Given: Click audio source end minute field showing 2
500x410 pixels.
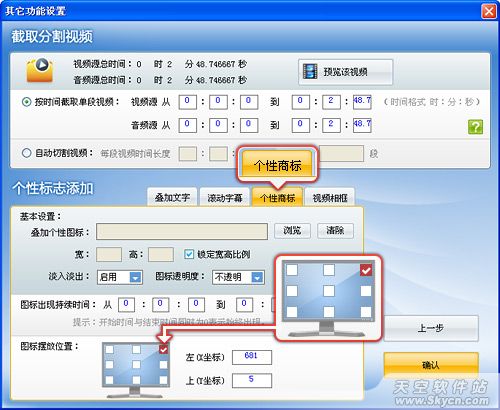Looking at the screenshot, I should [x=331, y=125].
